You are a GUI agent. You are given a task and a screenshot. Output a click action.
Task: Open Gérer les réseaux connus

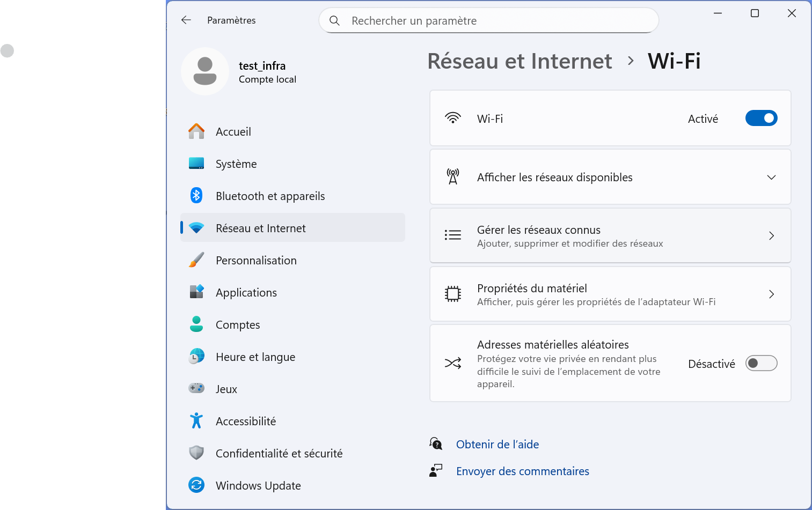(x=610, y=236)
